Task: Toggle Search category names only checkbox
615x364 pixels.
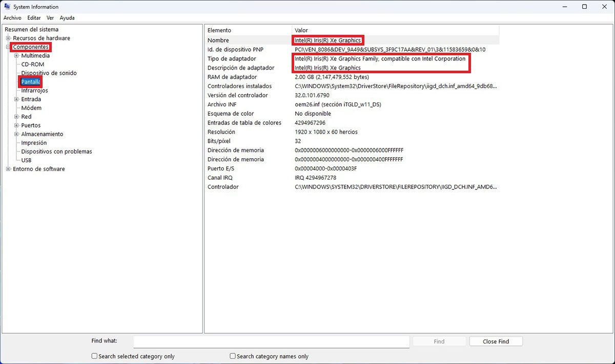Action: click(x=233, y=356)
